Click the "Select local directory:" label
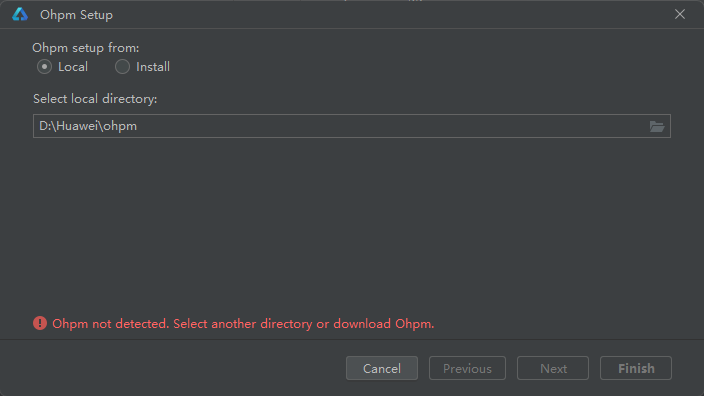704x396 pixels. (x=95, y=99)
